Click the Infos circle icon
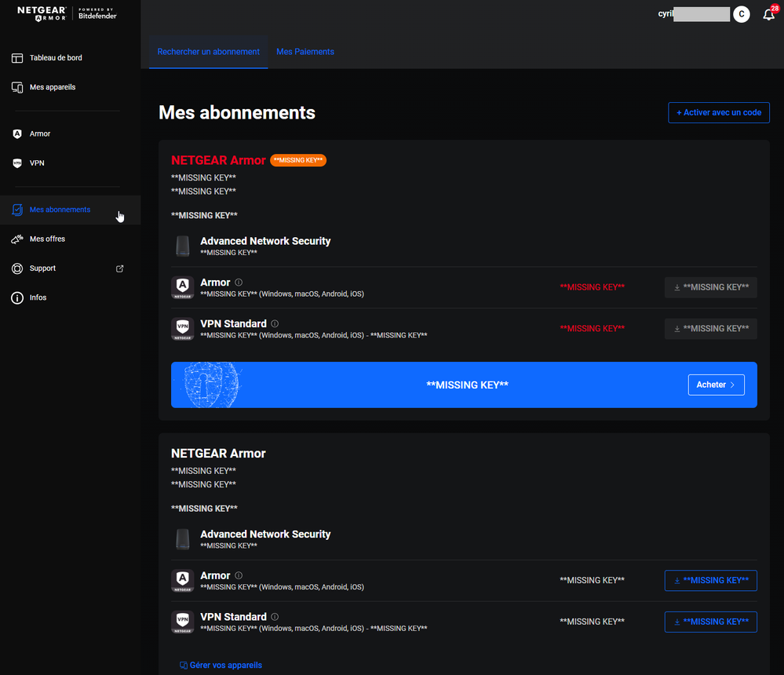 click(17, 298)
